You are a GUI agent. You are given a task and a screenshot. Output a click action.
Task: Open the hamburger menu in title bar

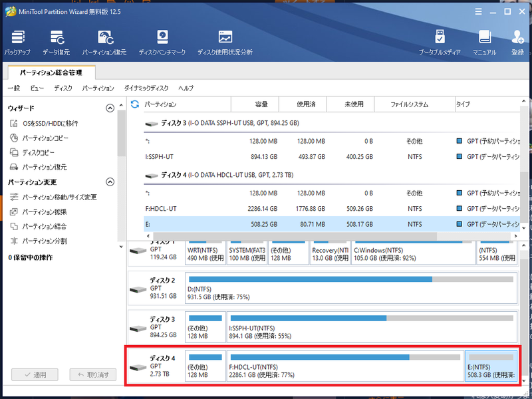point(478,11)
